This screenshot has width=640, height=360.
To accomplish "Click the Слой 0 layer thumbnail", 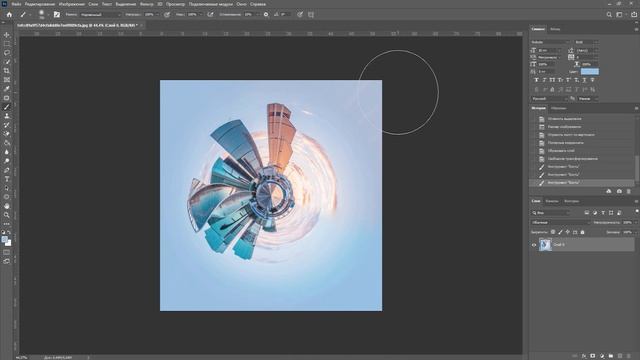I will (x=545, y=244).
